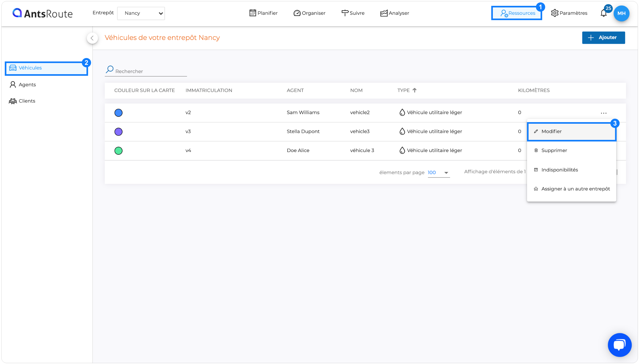The image size is (639, 364).
Task: Click the drop icon in v2 row type
Action: 402,112
